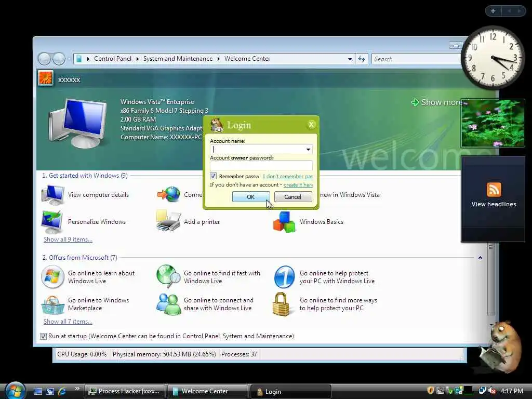Select Control Panel in the breadcrumb
This screenshot has width=532, height=399.
113,59
